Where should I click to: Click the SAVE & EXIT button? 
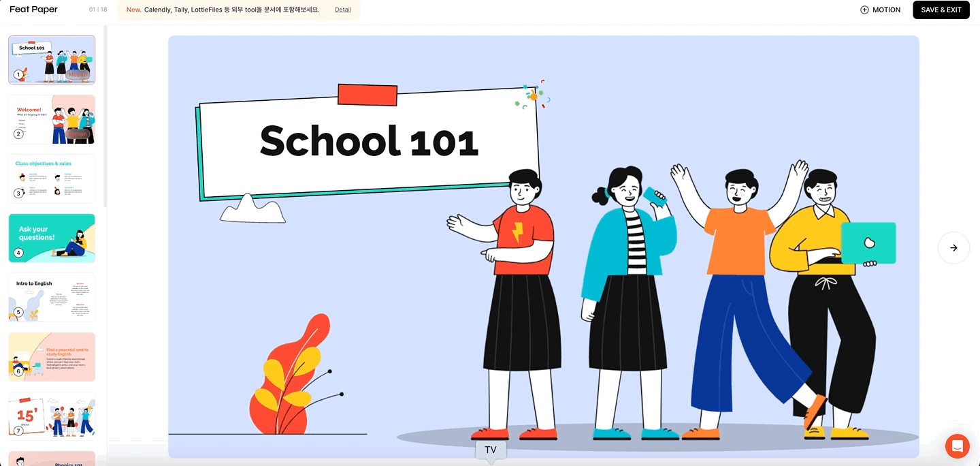941,10
